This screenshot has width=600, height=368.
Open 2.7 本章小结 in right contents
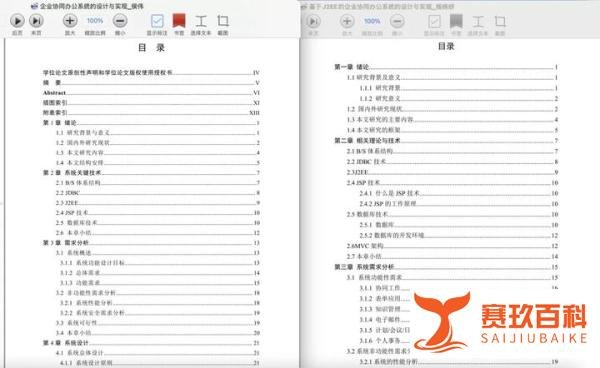tap(453, 256)
